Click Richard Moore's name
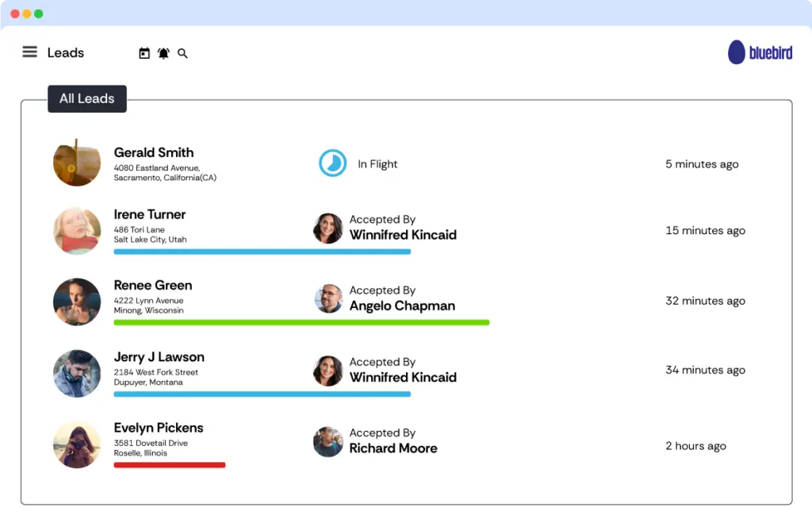Screen dimensions: 812x523 pyautogui.click(x=393, y=448)
